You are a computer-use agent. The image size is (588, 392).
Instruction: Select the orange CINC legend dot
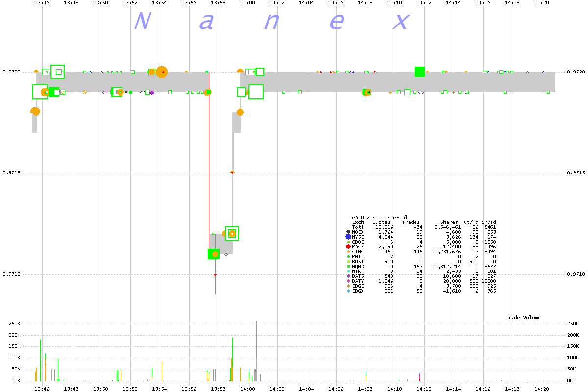[348, 251]
